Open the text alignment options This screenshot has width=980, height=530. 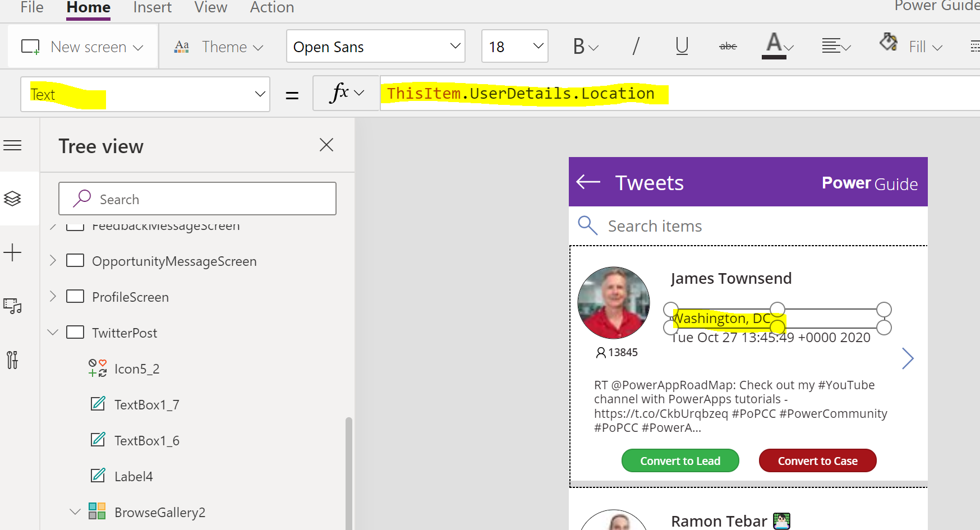pyautogui.click(x=835, y=46)
